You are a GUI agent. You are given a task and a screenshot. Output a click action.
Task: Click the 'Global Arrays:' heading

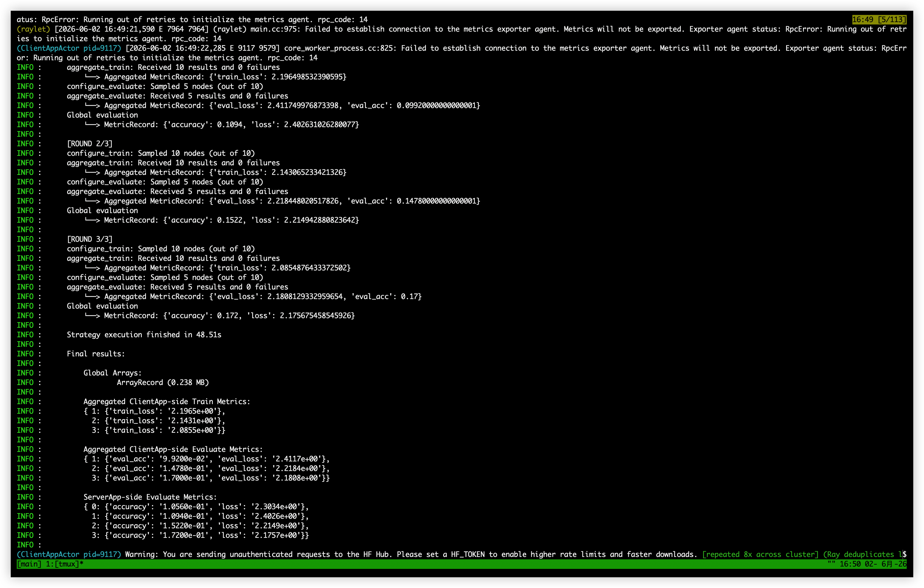point(113,373)
